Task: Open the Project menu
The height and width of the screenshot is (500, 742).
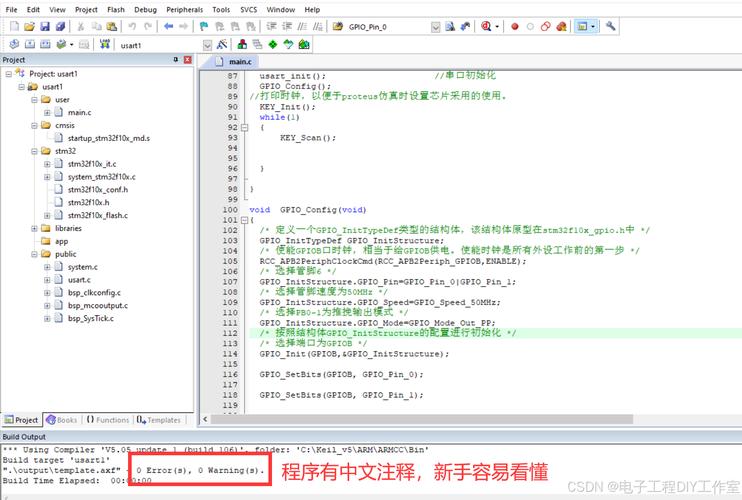Action: point(86,9)
